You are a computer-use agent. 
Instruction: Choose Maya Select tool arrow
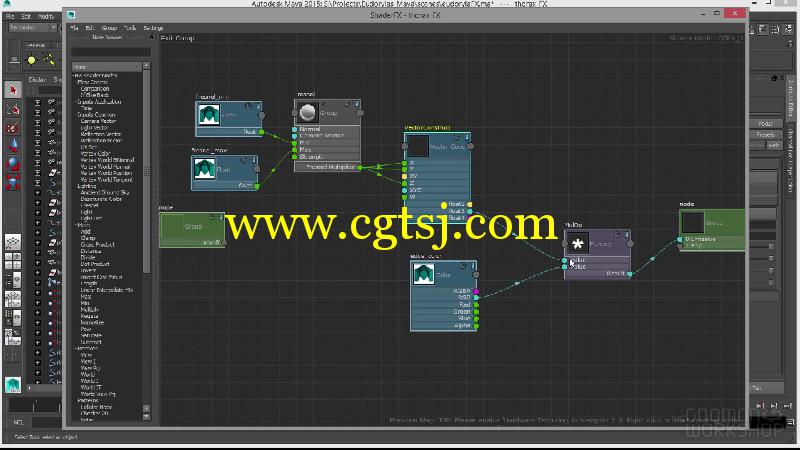(x=13, y=90)
